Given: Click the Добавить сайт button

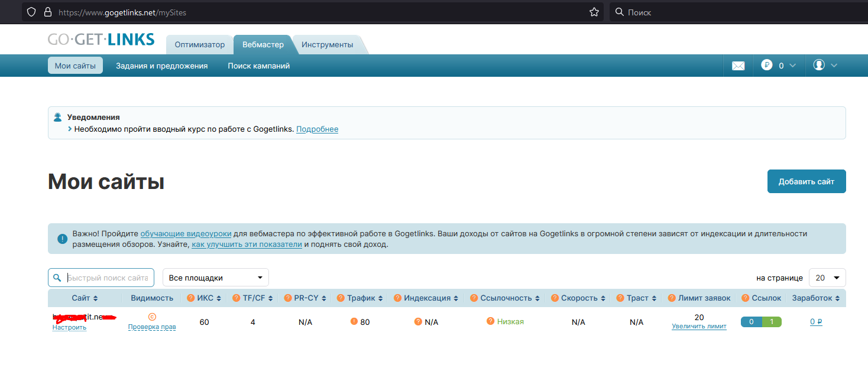Looking at the screenshot, I should 807,181.
